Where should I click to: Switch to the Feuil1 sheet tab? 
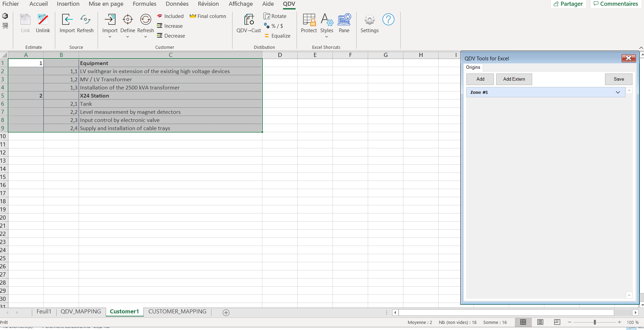(44, 312)
